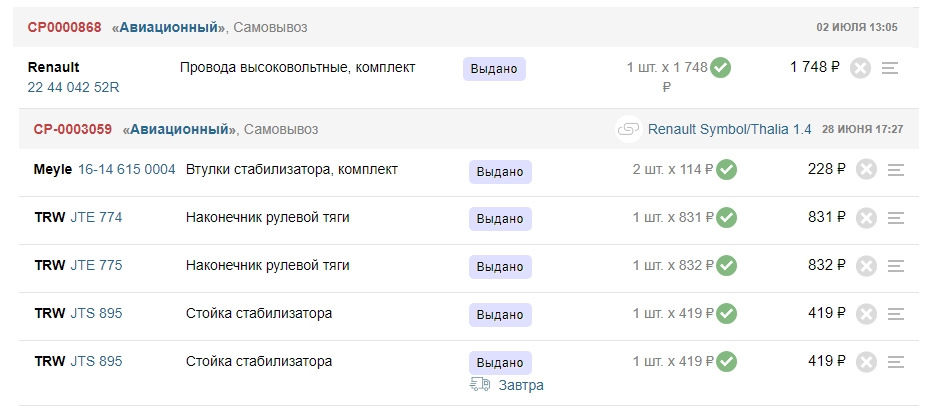This screenshot has width=937, height=406.
Task: Open hamburger menu for Meyle stabilizer bushings
Action: 896,170
